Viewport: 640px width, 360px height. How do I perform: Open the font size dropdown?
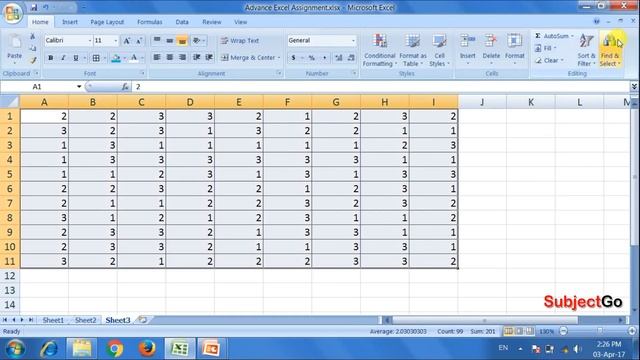click(116, 40)
